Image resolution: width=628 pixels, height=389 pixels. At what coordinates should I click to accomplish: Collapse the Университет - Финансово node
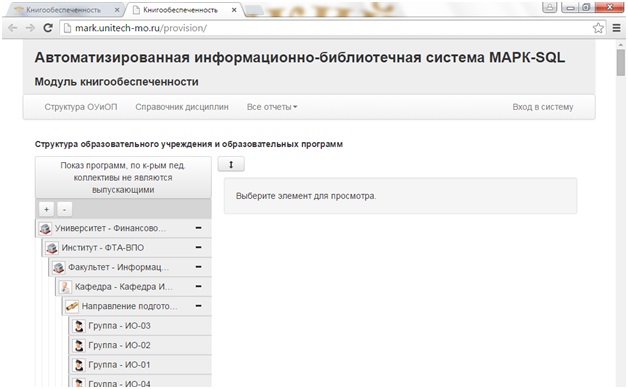pyautogui.click(x=198, y=228)
